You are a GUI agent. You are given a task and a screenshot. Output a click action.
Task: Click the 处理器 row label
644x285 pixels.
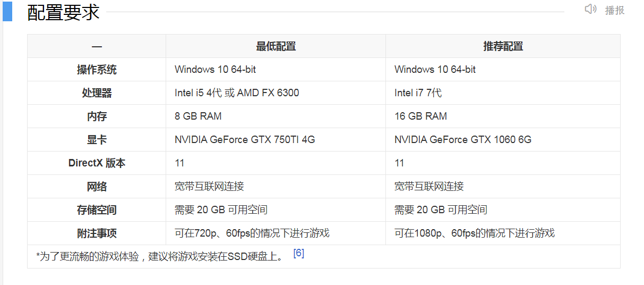(97, 93)
